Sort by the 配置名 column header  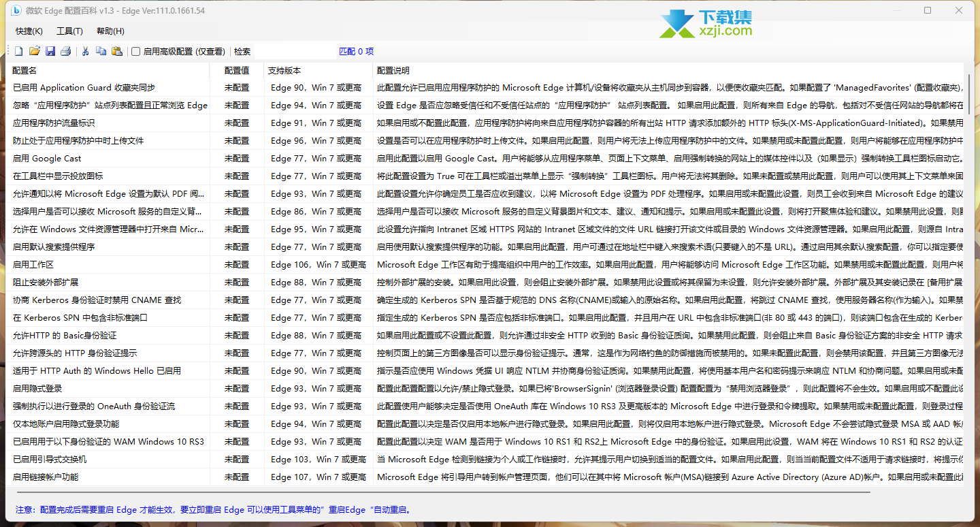click(108, 70)
